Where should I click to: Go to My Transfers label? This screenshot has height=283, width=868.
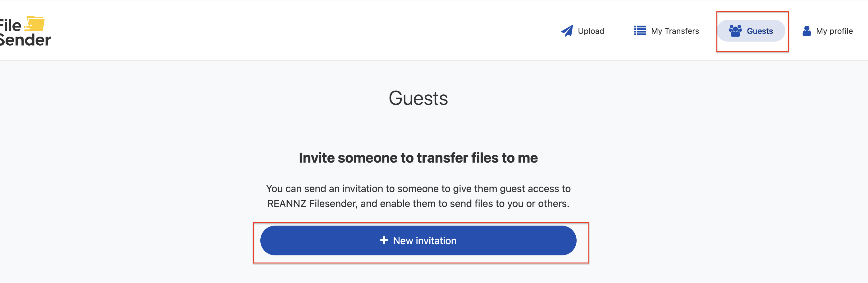click(x=674, y=31)
